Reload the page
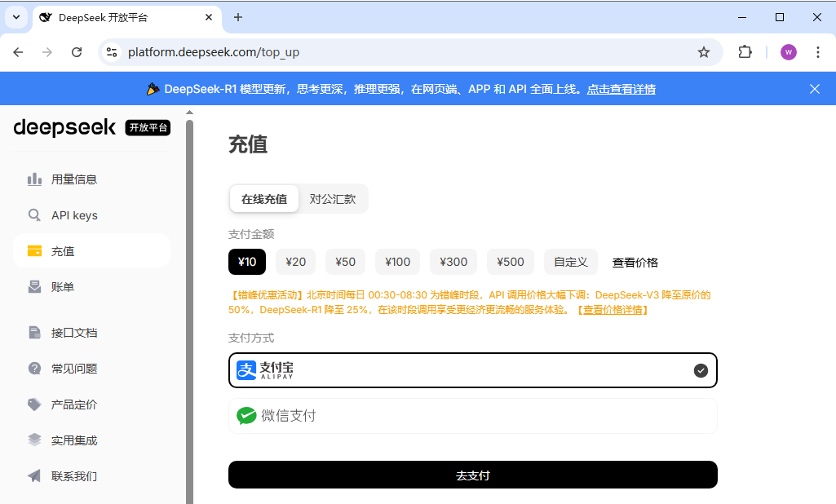Image resolution: width=836 pixels, height=504 pixels. pos(77,52)
